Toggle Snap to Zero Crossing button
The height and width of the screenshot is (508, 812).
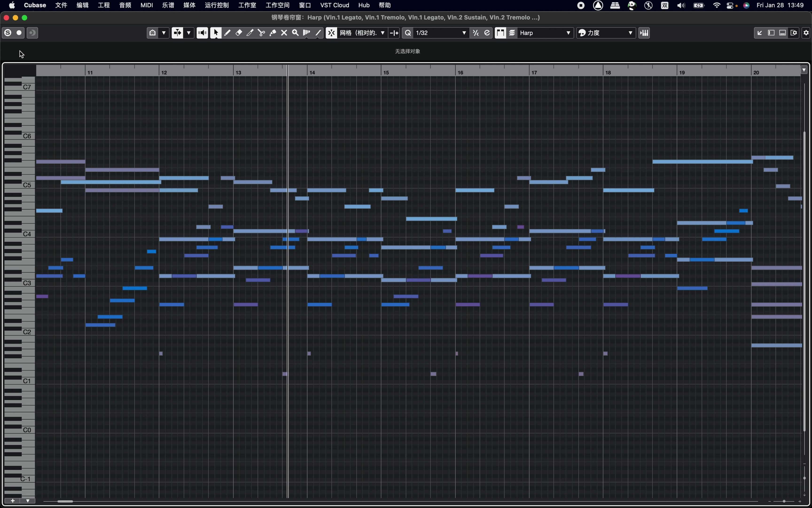tap(394, 33)
